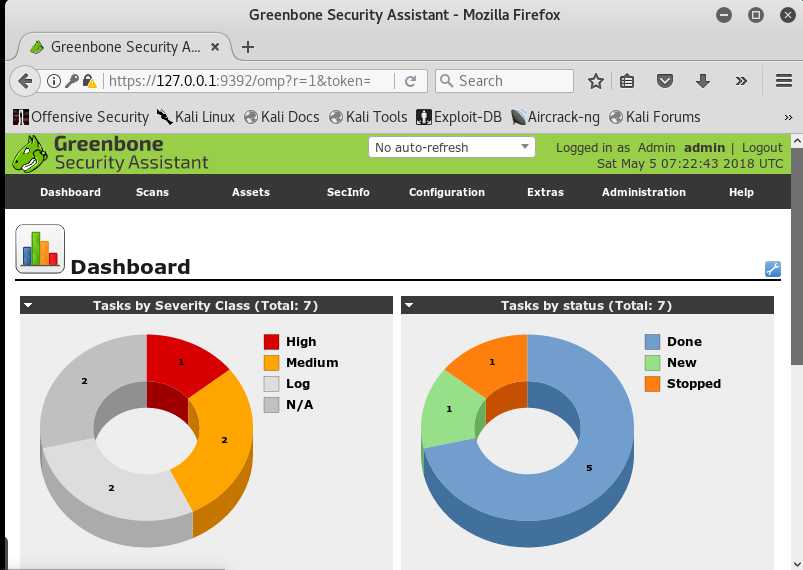Click the Medium orange legend swatch
Screen dimensions: 803x570
click(271, 363)
